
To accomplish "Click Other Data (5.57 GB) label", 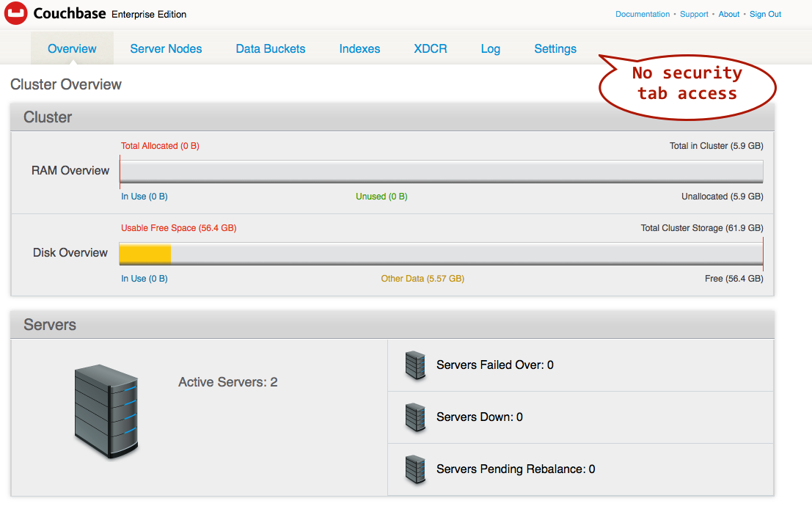I will [x=423, y=279].
